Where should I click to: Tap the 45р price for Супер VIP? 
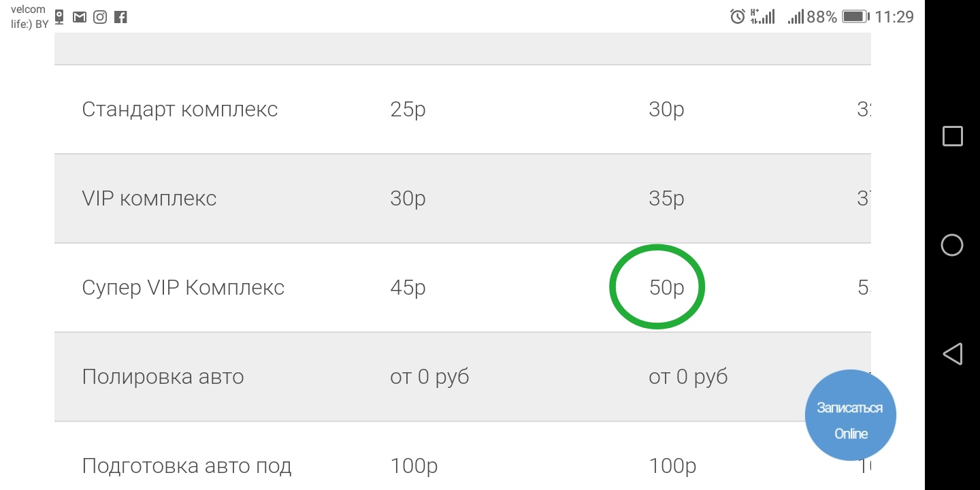[x=408, y=288]
